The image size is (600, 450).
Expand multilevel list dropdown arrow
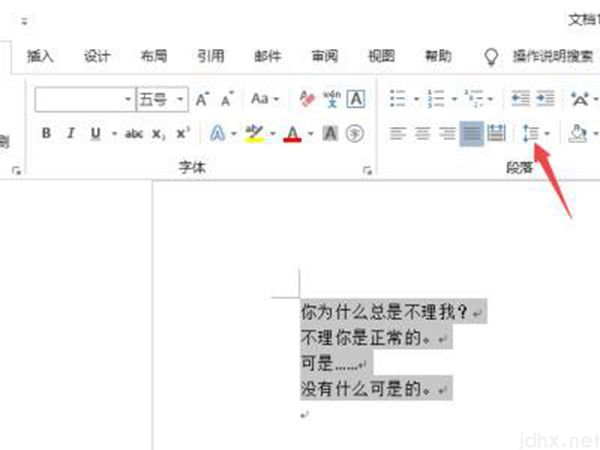click(490, 99)
